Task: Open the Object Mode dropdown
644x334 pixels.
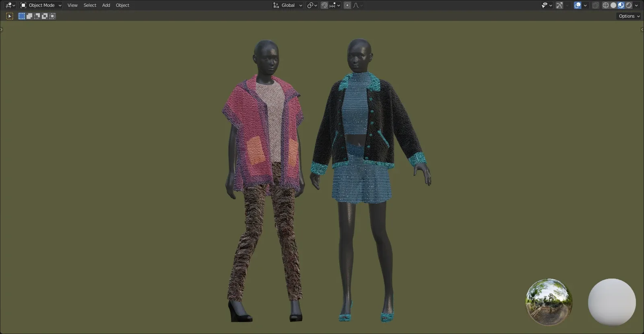Action: pos(41,5)
